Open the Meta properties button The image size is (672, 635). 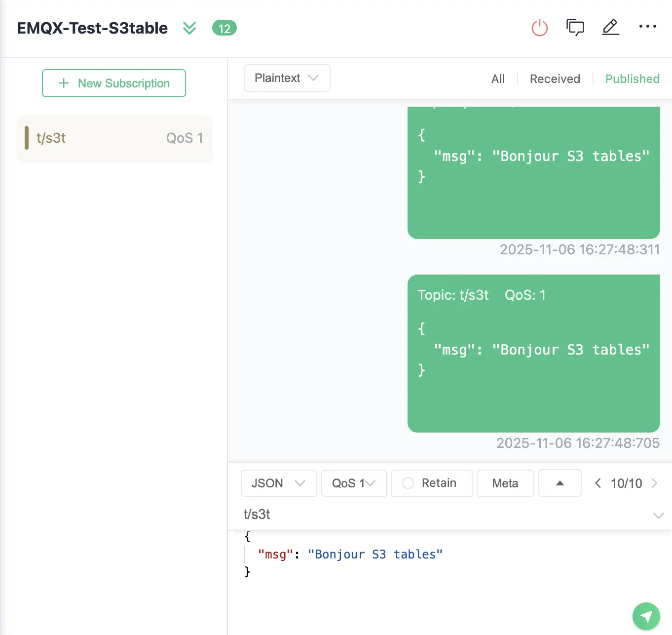coord(505,483)
